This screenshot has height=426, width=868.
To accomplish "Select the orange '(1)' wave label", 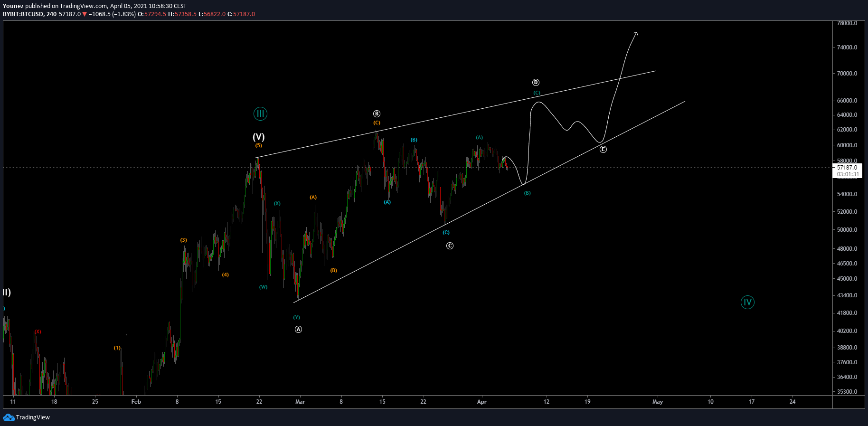I will (x=117, y=348).
